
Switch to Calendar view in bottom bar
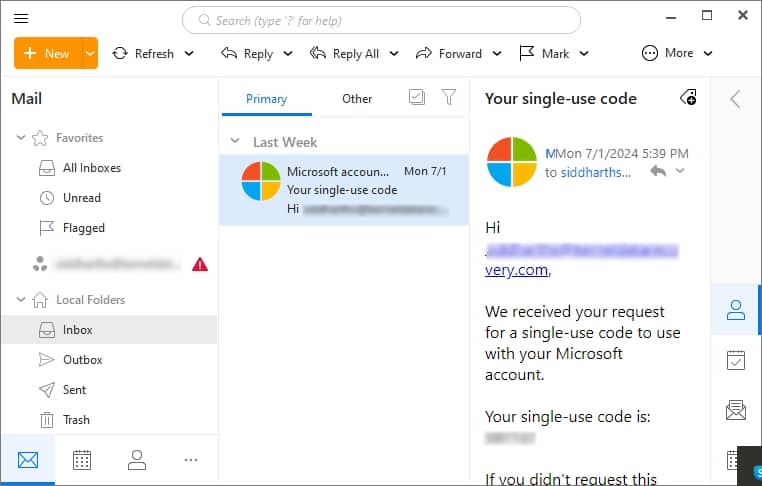coord(82,460)
